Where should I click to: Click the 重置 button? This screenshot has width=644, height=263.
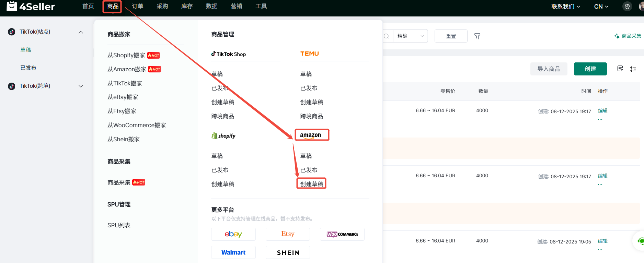click(x=451, y=36)
